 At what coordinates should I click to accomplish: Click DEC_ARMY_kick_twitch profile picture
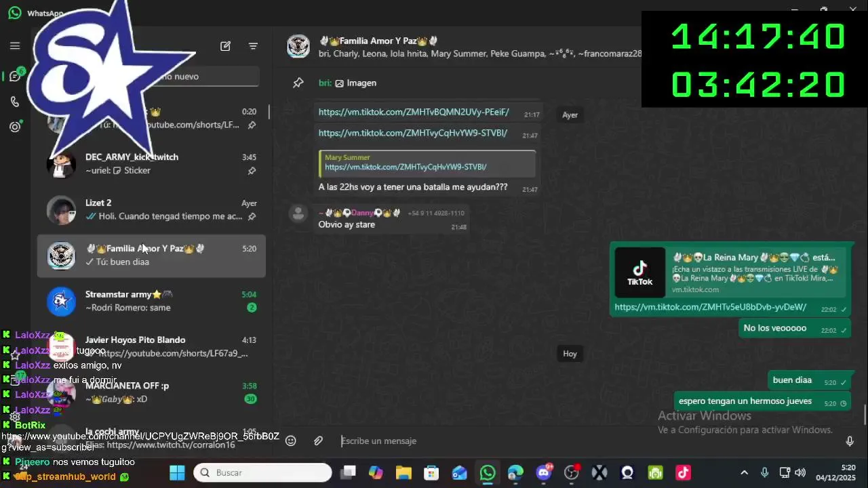(61, 164)
